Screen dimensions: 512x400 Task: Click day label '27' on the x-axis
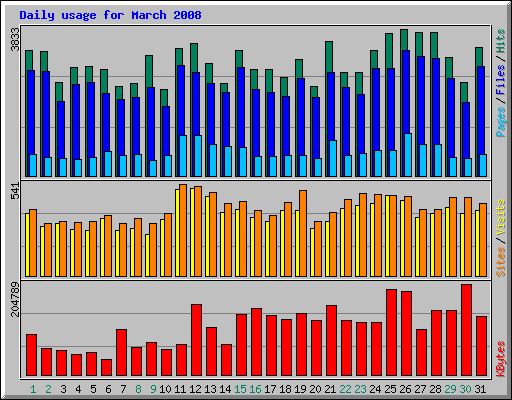tap(420, 389)
